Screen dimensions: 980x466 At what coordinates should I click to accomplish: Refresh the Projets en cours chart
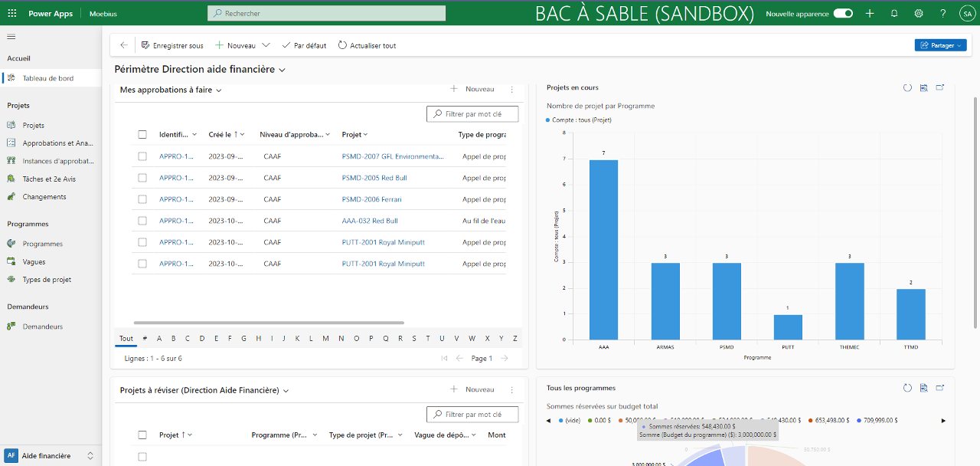coord(907,87)
